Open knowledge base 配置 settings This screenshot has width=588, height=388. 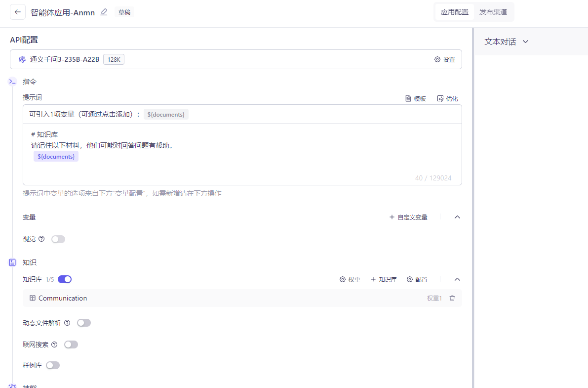417,279
